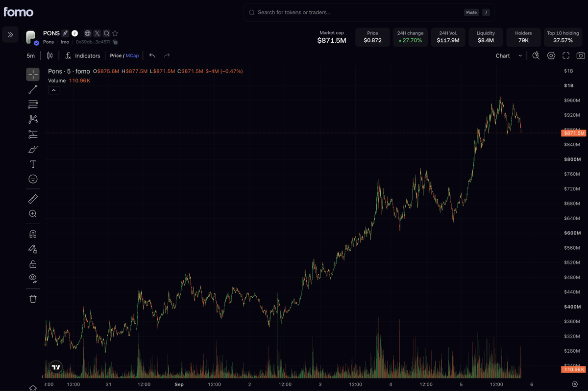Collapse the chart legend arrow
Screen dimensions: 588x391
point(54,90)
